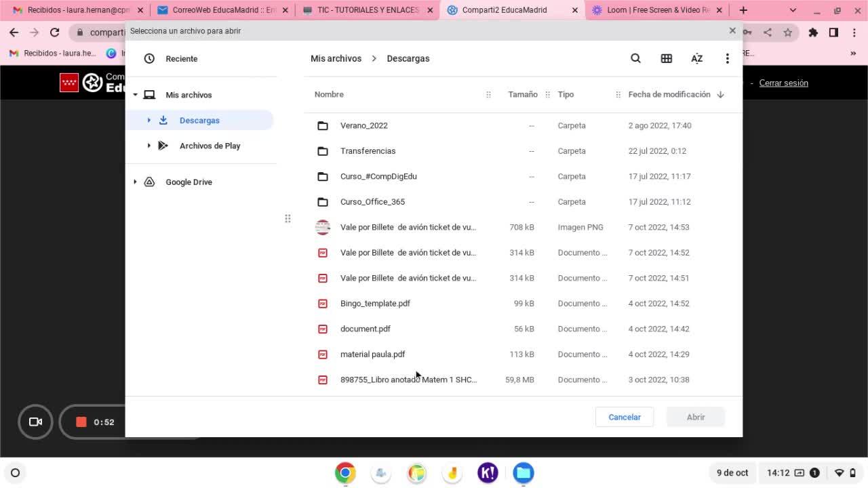Expand the Archivos de Play folder
The height and width of the screenshot is (488, 868).
[149, 146]
